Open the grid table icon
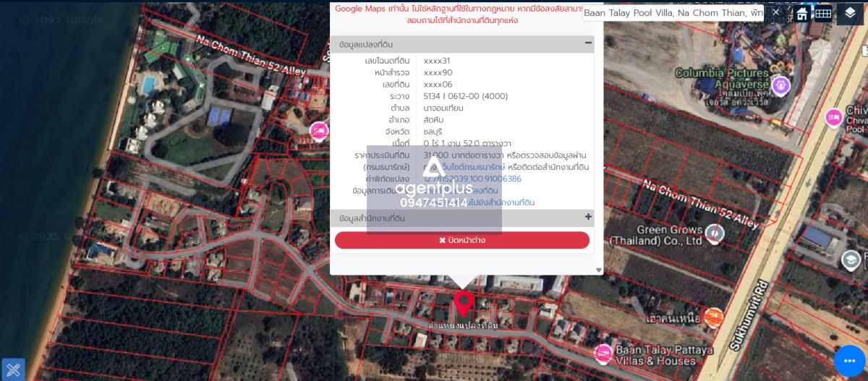 [823, 13]
